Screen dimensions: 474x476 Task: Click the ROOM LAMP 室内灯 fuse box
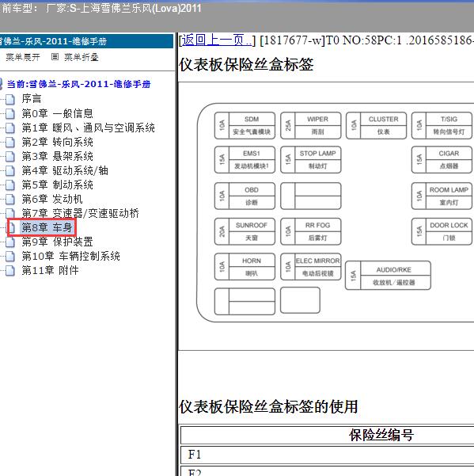pos(442,196)
